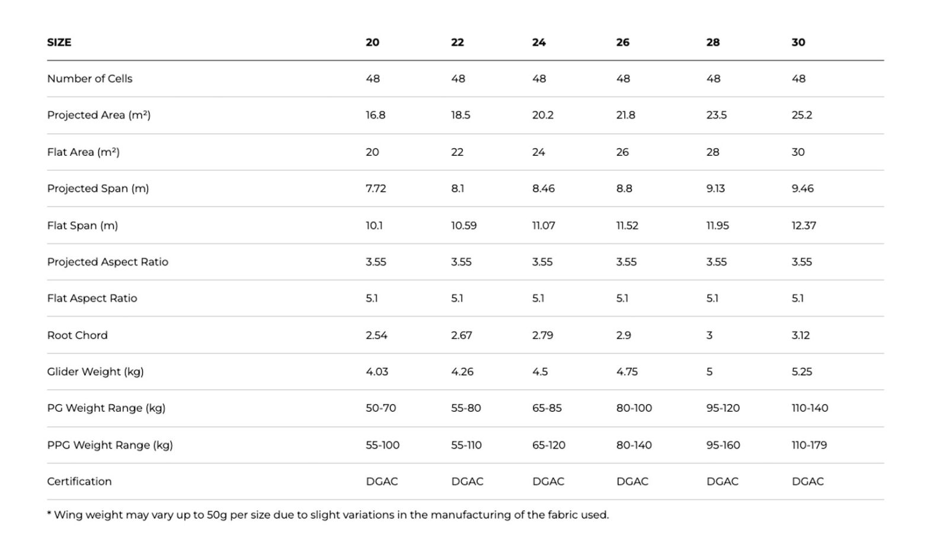
Task: Click the Projected Area (m²) label
Action: coord(99,115)
